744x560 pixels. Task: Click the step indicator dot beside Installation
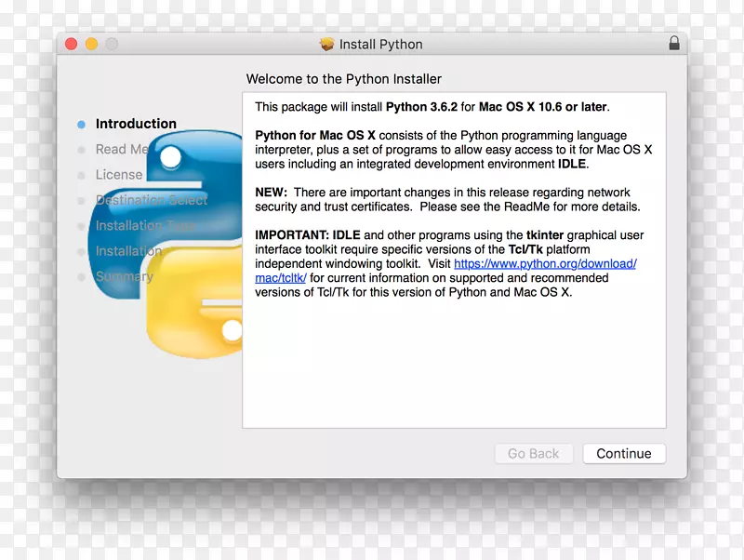tap(83, 250)
